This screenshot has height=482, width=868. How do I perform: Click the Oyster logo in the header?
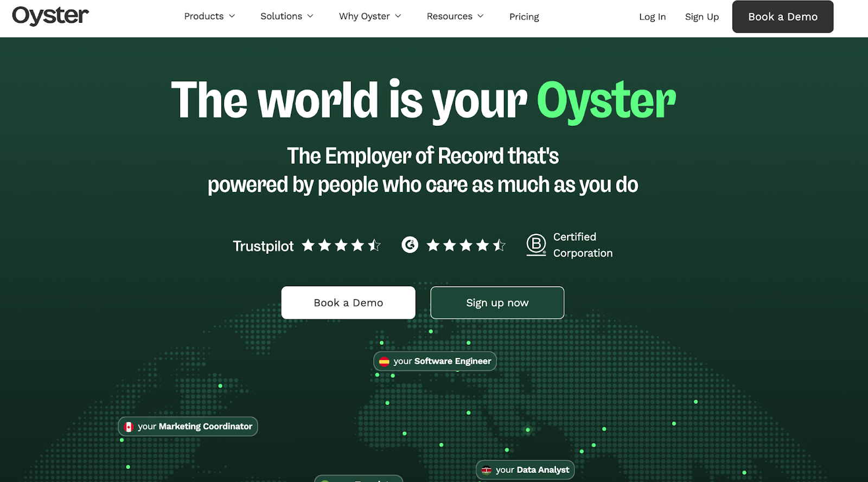50,16
